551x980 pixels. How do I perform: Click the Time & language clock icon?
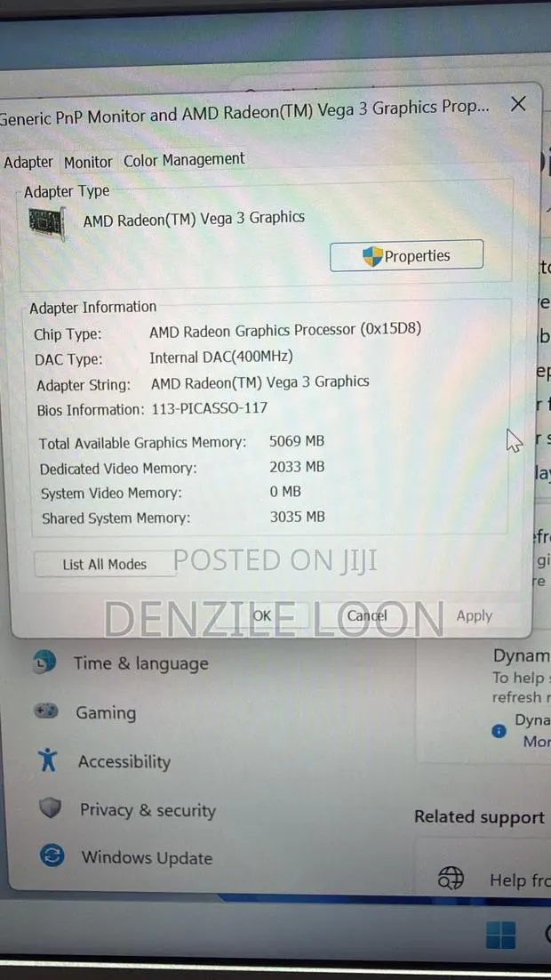click(44, 662)
